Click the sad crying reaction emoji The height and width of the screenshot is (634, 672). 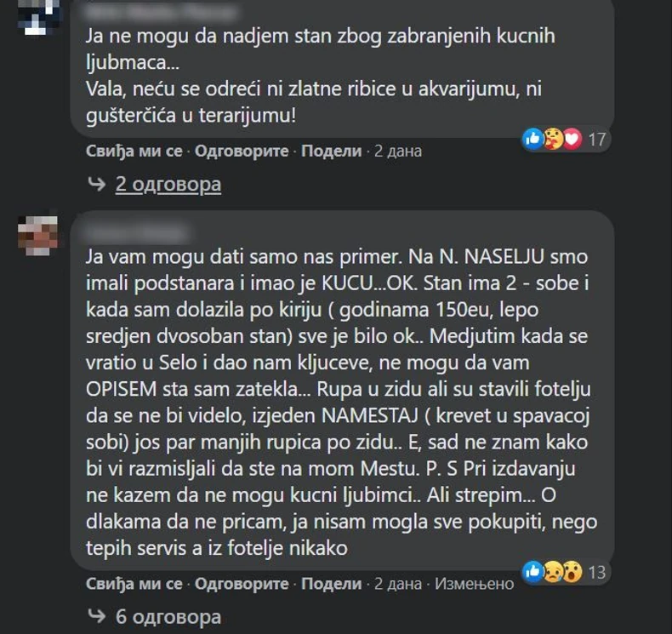click(x=552, y=570)
